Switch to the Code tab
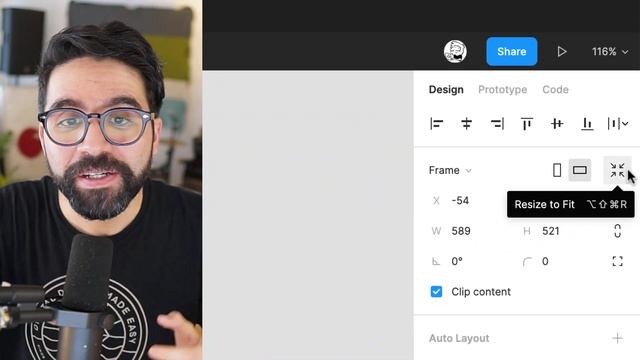 pos(555,89)
